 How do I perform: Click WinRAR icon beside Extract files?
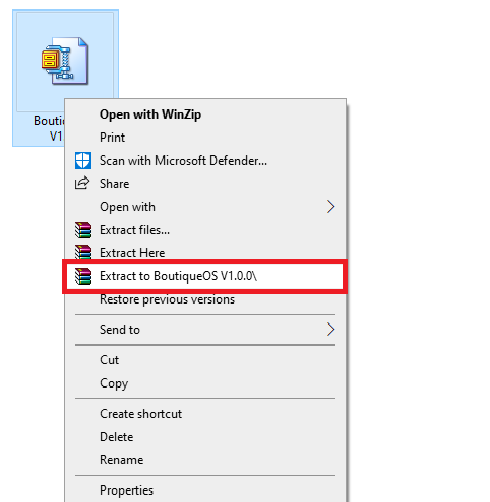(83, 230)
